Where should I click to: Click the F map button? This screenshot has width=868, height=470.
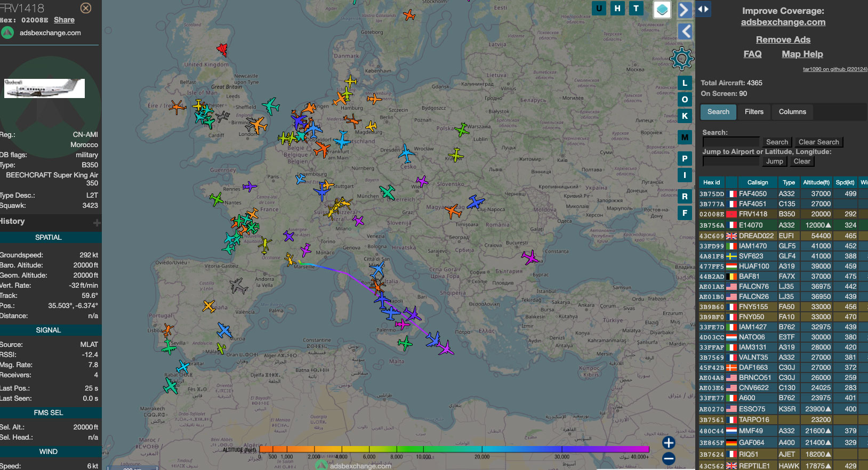pyautogui.click(x=685, y=213)
